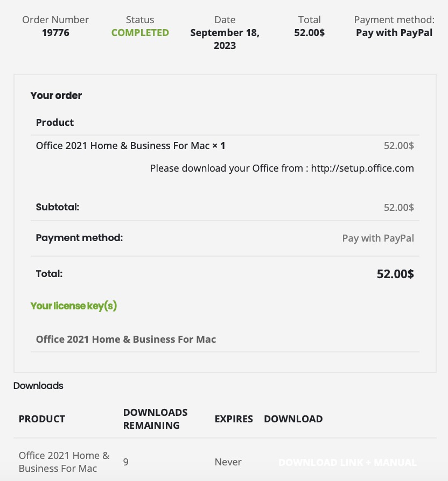Click the green COMPLETED status text
This screenshot has height=481, width=448.
(x=140, y=33)
